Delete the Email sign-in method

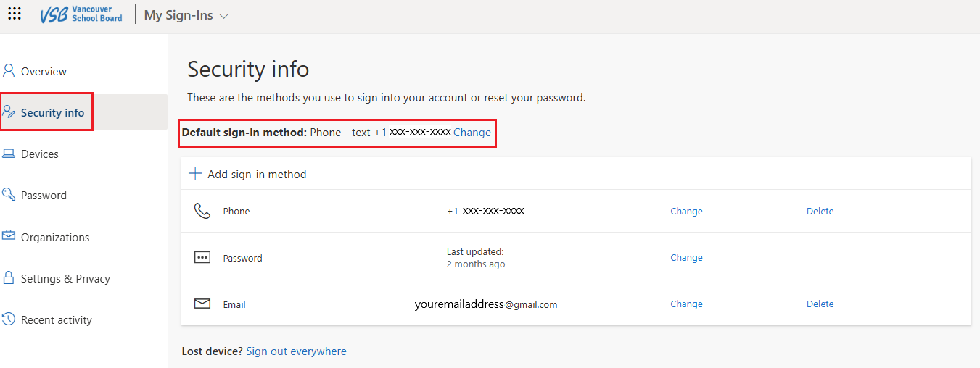820,304
